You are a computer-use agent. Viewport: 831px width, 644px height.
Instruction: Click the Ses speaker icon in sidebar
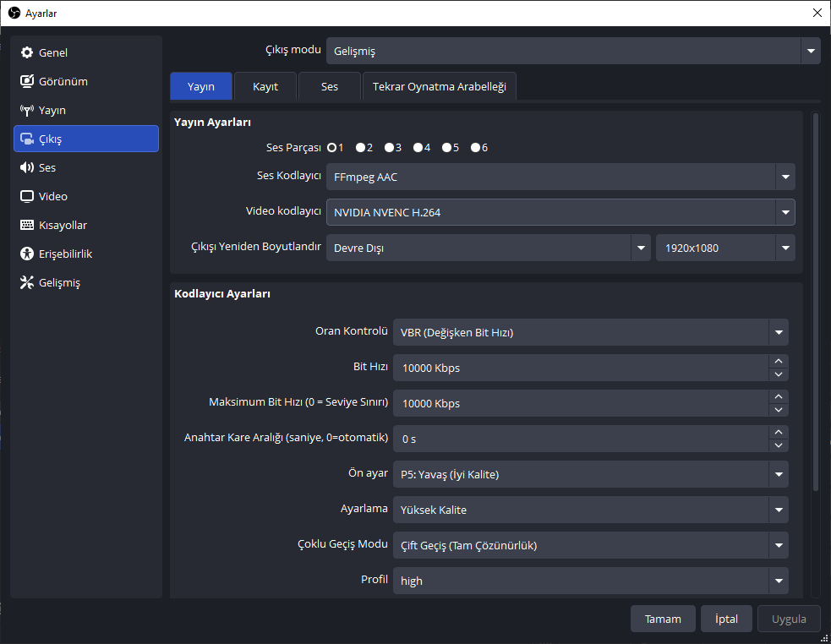pyautogui.click(x=27, y=167)
